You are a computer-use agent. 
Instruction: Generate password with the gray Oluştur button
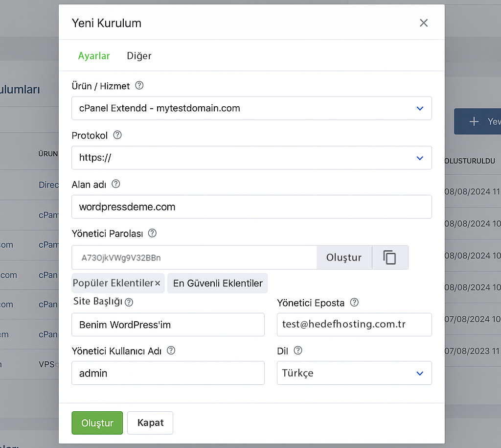pyautogui.click(x=344, y=258)
